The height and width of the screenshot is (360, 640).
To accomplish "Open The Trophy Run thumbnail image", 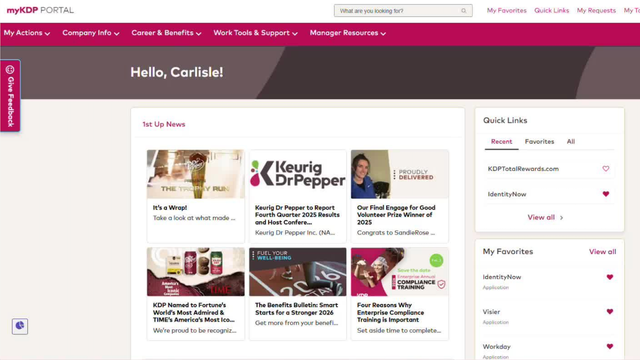I will pyautogui.click(x=196, y=174).
